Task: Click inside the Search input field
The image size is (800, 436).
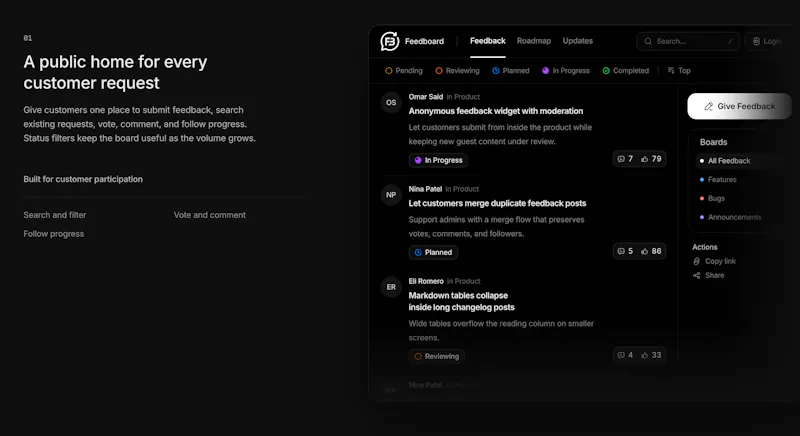Action: click(x=688, y=41)
